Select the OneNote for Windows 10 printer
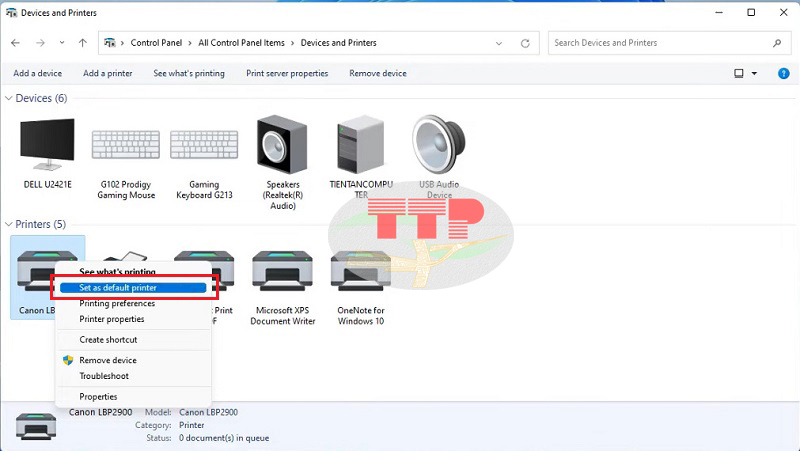800x451 pixels. [361, 286]
